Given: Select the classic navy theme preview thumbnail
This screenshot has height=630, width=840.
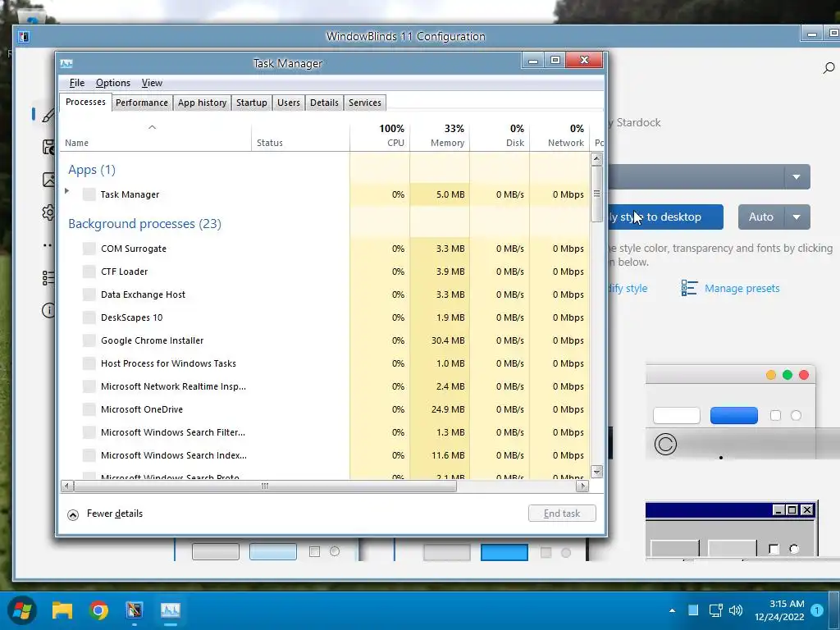Looking at the screenshot, I should pos(731,531).
